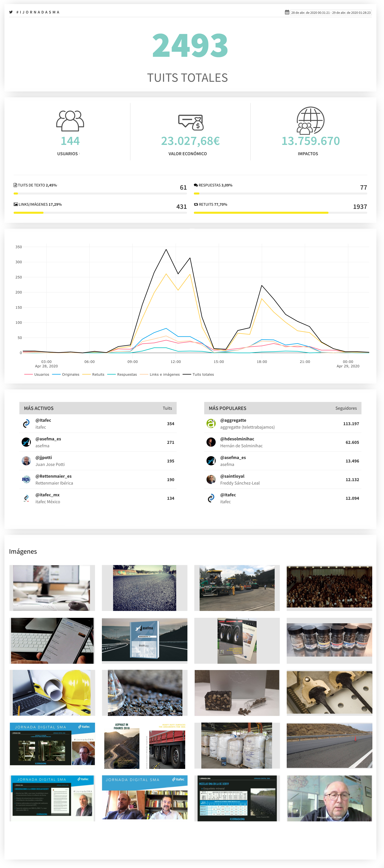Click the Retuits 77,70% progress bar
384x868 pixels.
click(x=281, y=213)
